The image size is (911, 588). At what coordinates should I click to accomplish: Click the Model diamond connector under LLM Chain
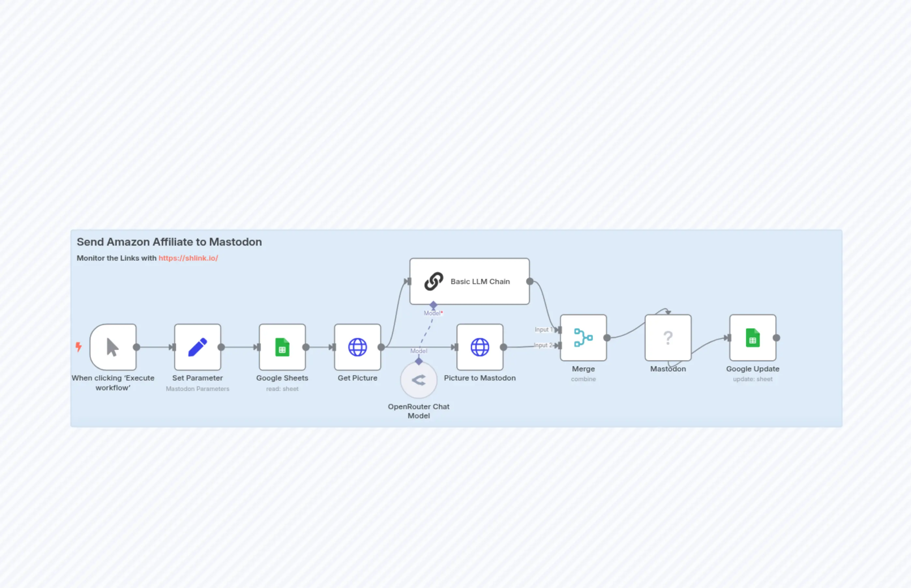(433, 305)
